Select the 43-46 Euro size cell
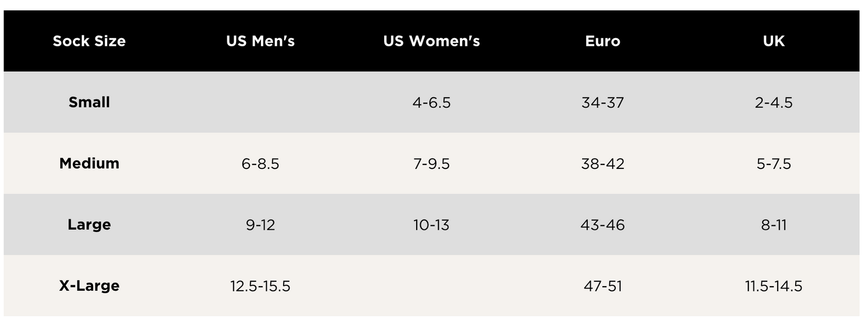This screenshot has height=319, width=868. (x=602, y=225)
